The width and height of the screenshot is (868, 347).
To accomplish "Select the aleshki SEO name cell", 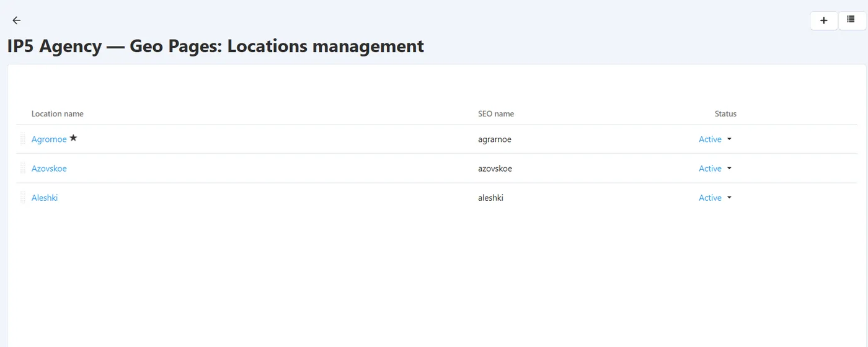I will click(491, 198).
